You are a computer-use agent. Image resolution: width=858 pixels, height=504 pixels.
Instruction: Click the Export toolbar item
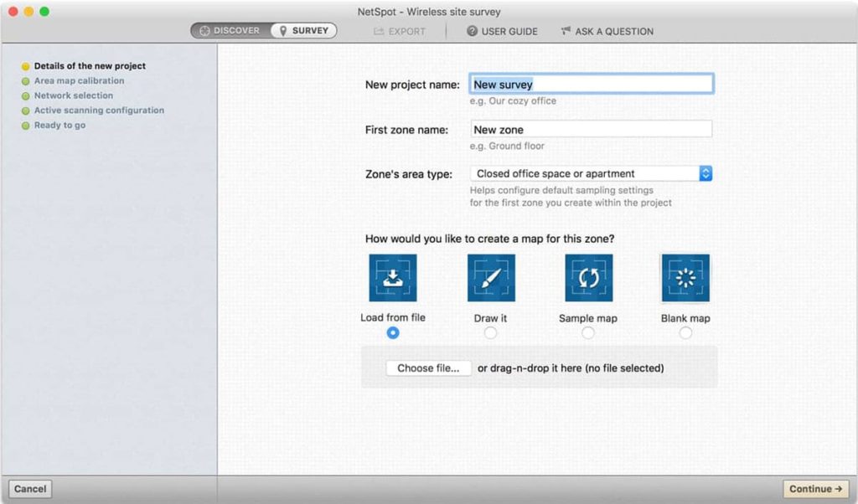[399, 31]
